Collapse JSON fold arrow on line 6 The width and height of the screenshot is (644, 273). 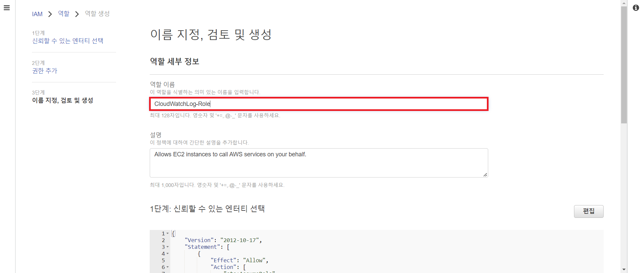pos(168,267)
